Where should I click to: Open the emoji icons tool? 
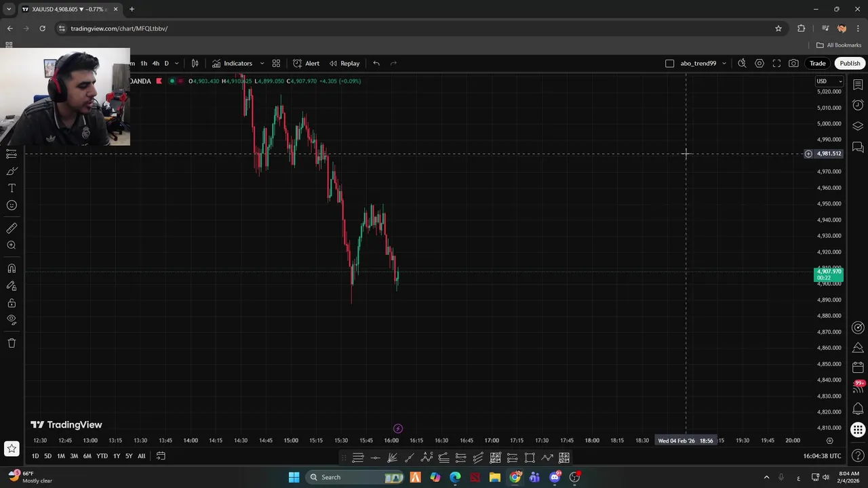point(12,205)
